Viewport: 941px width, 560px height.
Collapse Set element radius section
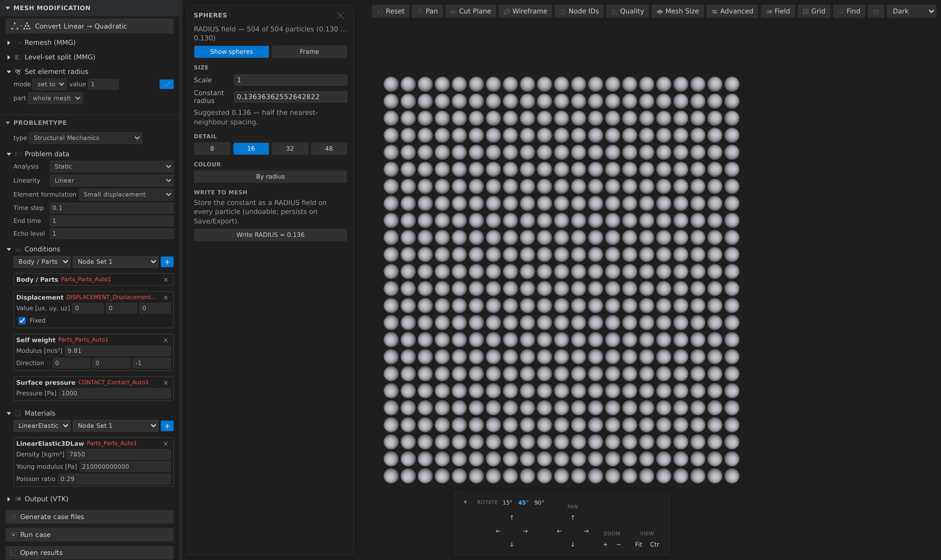point(56,72)
